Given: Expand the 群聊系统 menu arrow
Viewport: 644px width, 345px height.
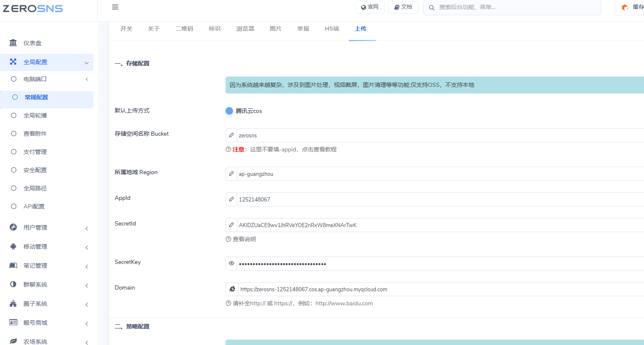Looking at the screenshot, I should tap(87, 285).
